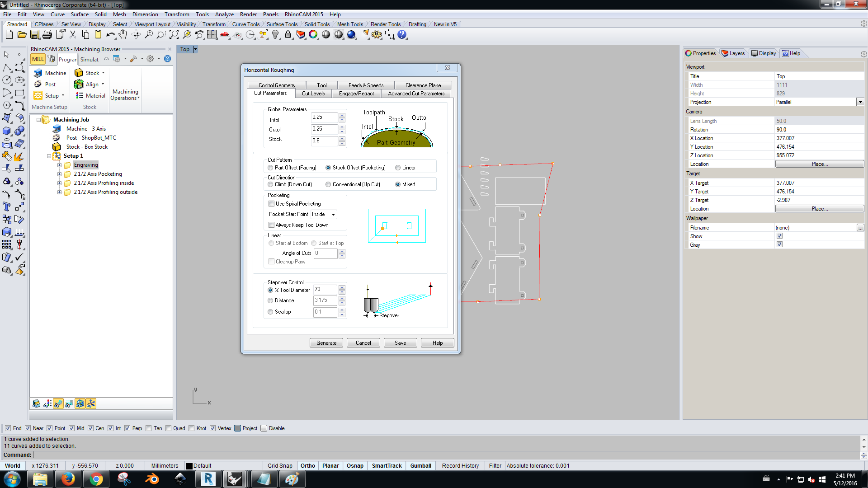Screen dimensions: 868x488
Task: Click the Cancel button in dialog
Action: [x=363, y=343]
